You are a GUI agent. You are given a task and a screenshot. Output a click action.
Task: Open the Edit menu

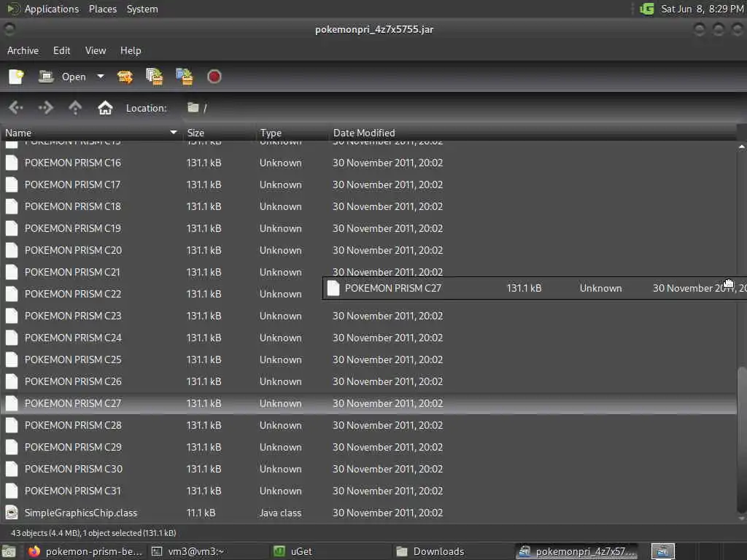point(61,50)
